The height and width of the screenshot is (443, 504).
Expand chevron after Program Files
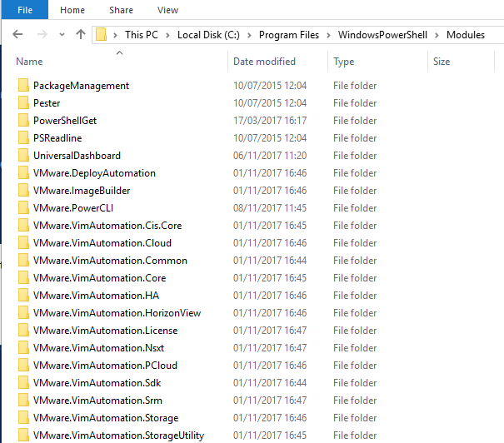pyautogui.click(x=328, y=35)
